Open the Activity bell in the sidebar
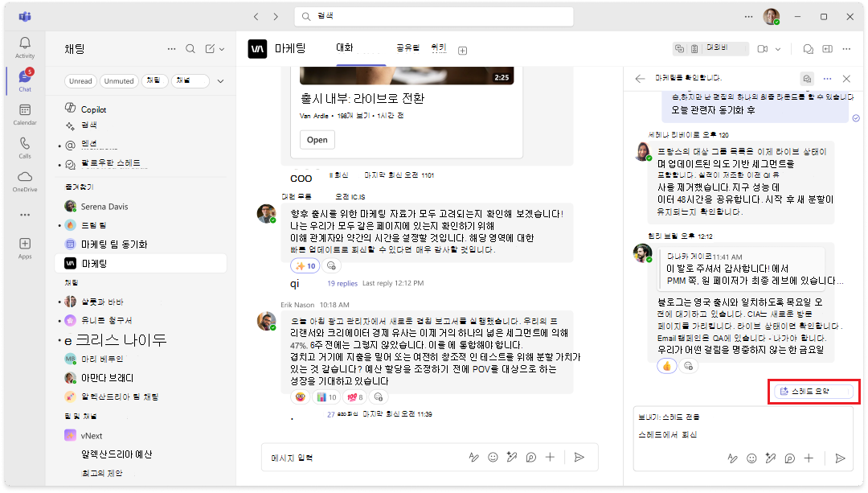Image resolution: width=868 pixels, height=493 pixels. (x=25, y=47)
